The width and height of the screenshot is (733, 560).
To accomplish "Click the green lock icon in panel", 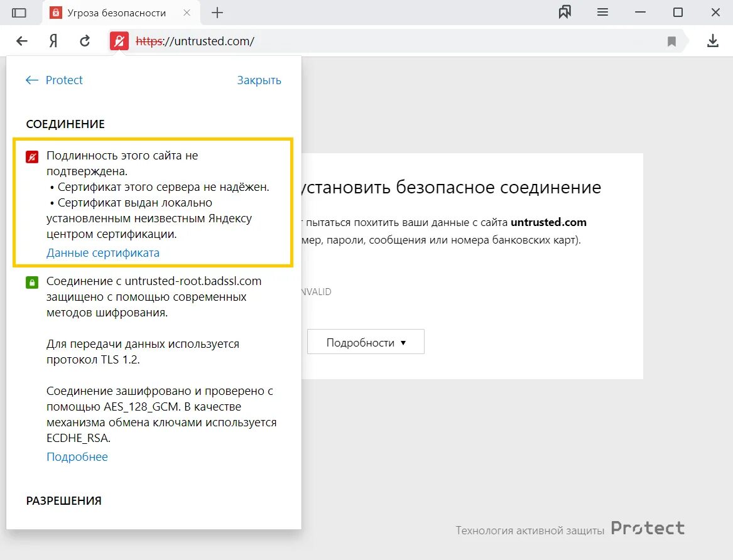I will (32, 283).
